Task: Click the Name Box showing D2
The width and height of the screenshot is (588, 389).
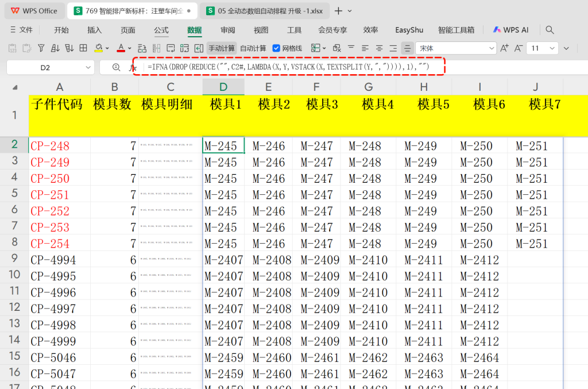Action: click(x=45, y=68)
